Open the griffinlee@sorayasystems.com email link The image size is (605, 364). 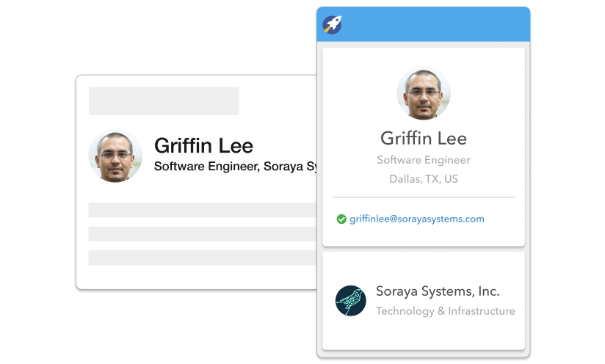coord(417,219)
